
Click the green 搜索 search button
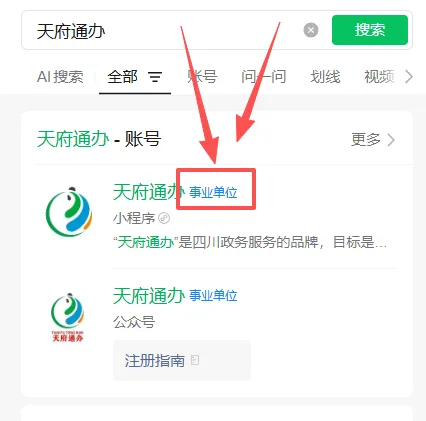(370, 30)
